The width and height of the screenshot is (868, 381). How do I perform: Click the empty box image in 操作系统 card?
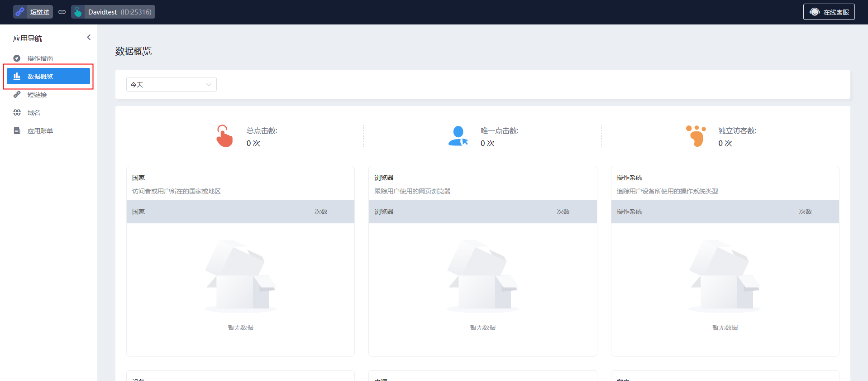coord(725,276)
